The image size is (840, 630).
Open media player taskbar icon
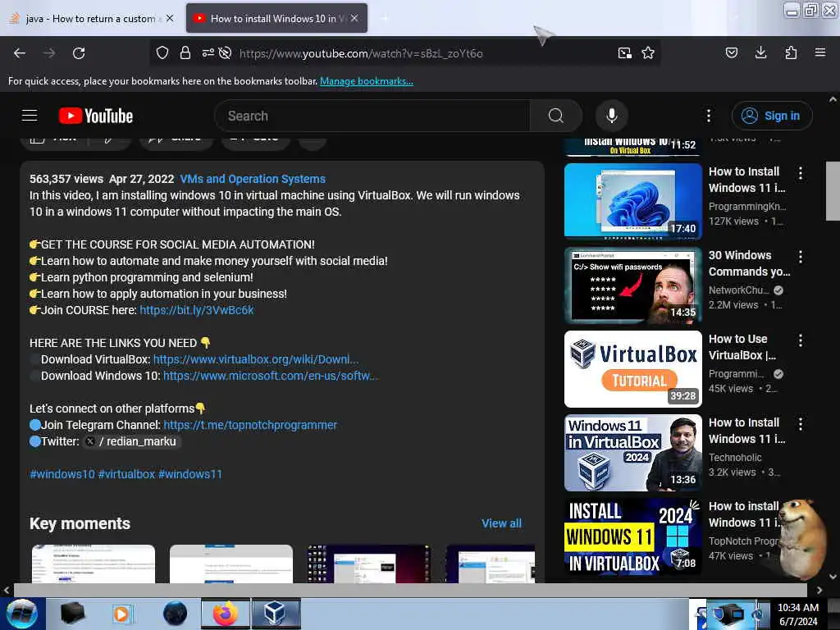[121, 614]
